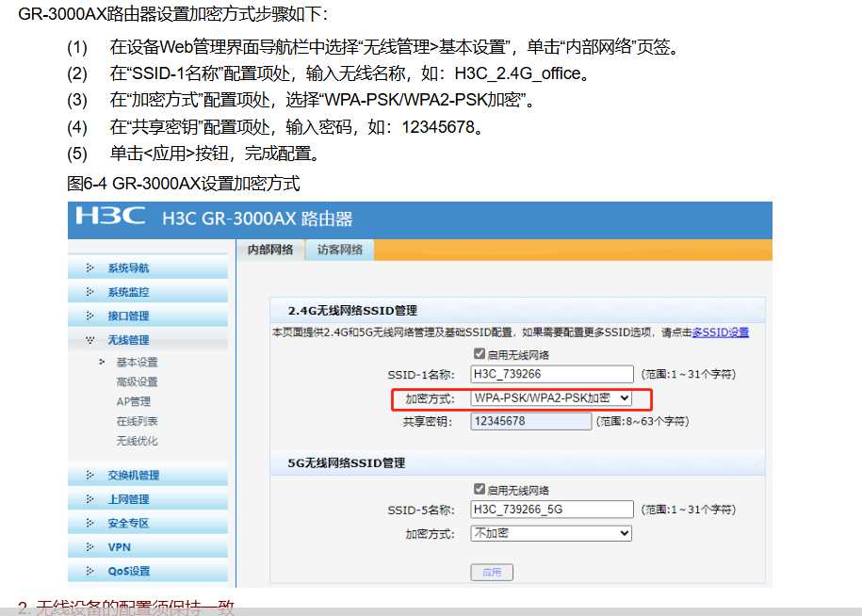Open 5G 加密方式 dropdown showing 不加密
This screenshot has height=616, width=862.
coord(551,533)
